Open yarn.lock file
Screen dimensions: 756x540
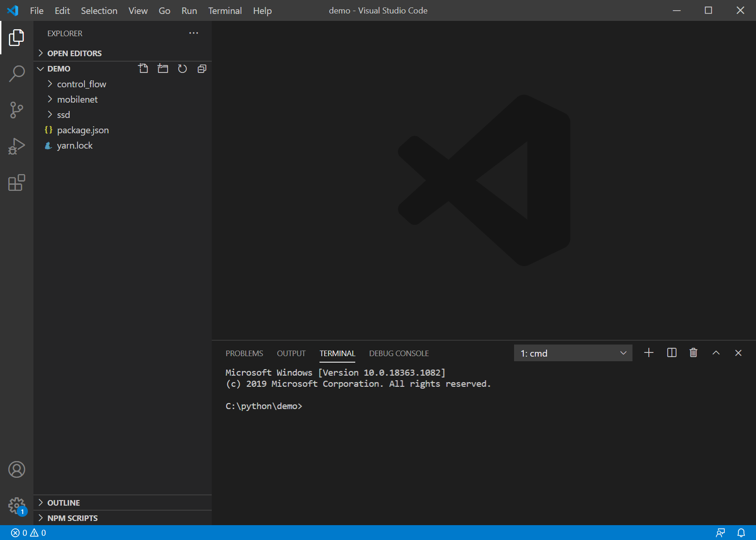click(x=123, y=145)
